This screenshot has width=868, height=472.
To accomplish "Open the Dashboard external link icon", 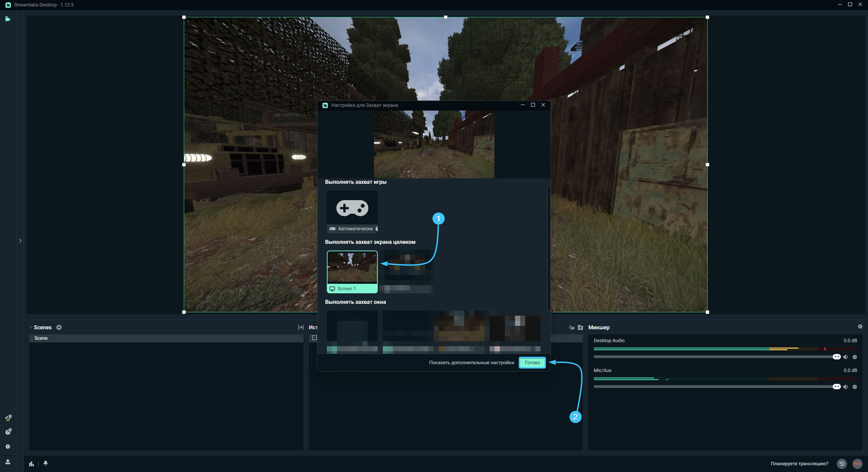I will [8, 418].
